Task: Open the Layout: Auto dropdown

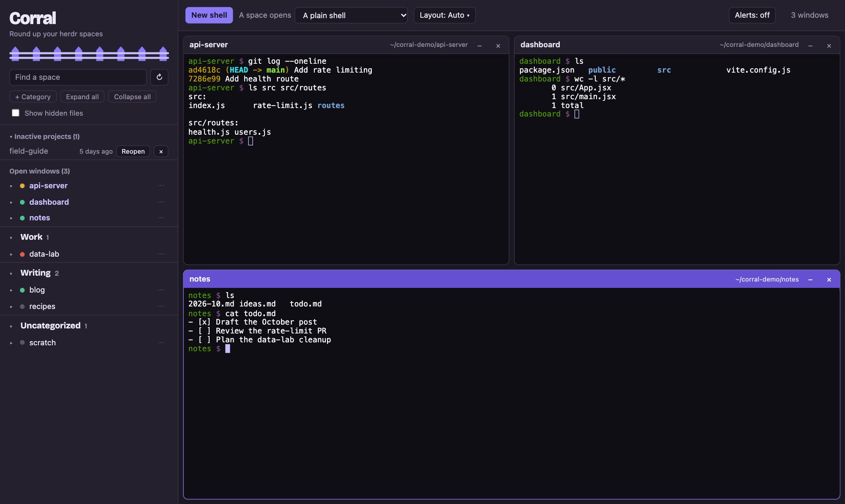Action: (x=444, y=15)
